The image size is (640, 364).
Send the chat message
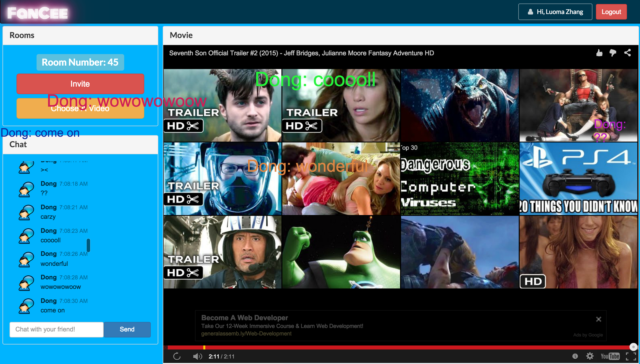127,329
